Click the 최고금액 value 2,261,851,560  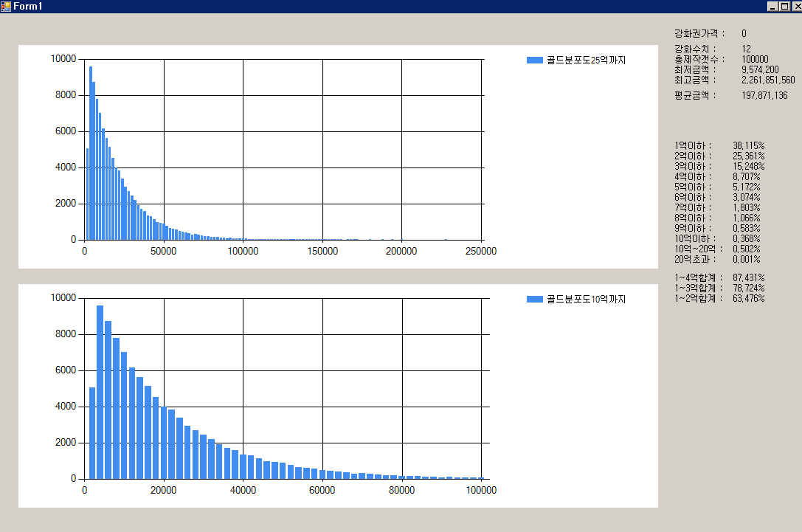coord(768,80)
